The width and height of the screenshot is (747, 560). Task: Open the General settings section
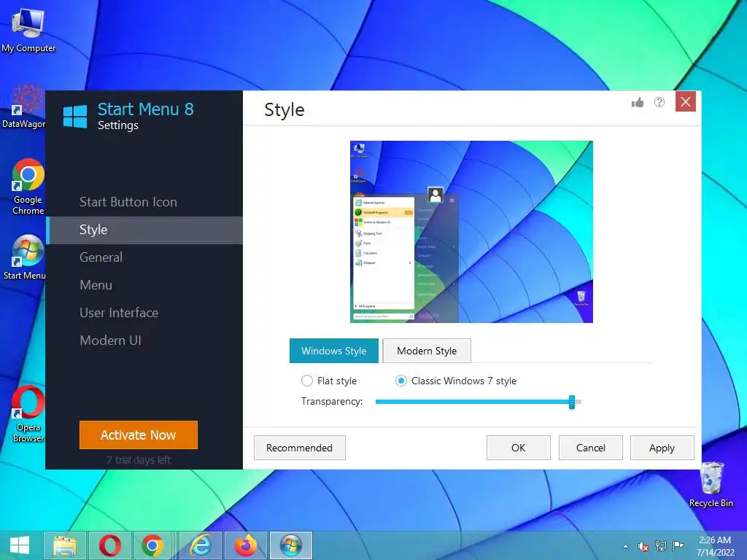[x=144, y=257]
